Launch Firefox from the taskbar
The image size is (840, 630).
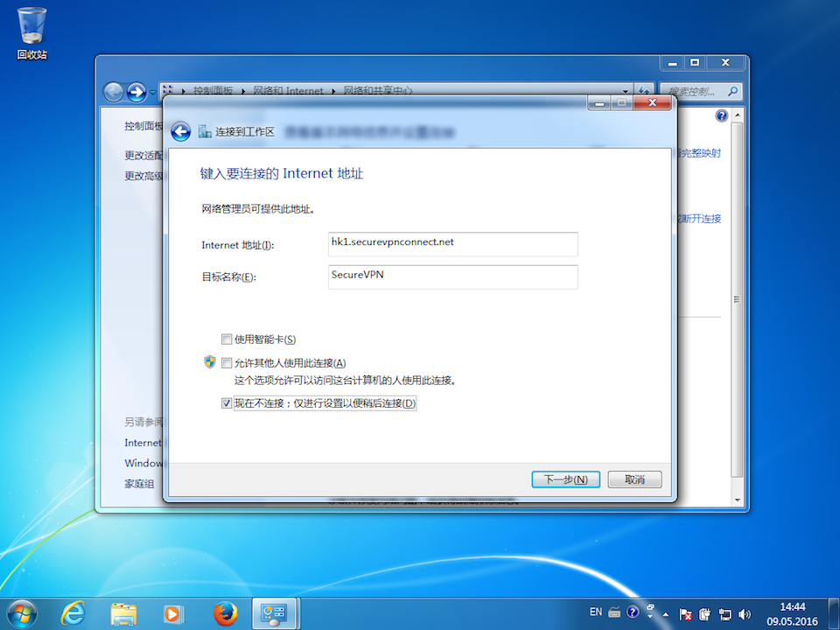[225, 614]
